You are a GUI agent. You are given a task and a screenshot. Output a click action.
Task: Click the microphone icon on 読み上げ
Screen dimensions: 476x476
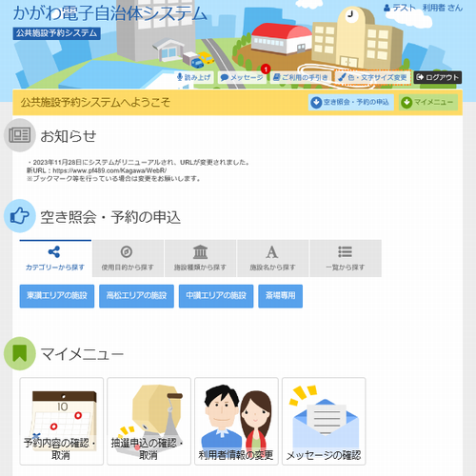click(180, 77)
